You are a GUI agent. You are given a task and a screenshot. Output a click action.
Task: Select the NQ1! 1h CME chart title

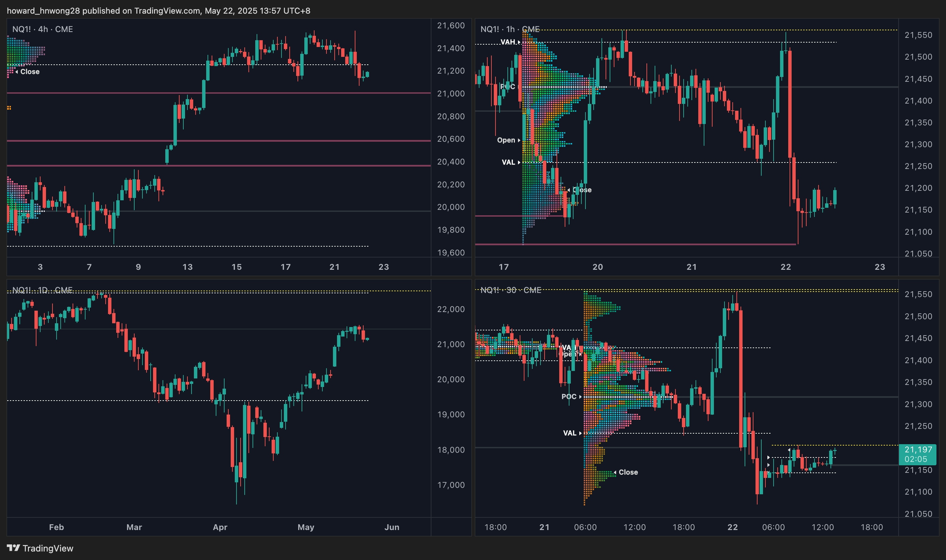pos(509,29)
